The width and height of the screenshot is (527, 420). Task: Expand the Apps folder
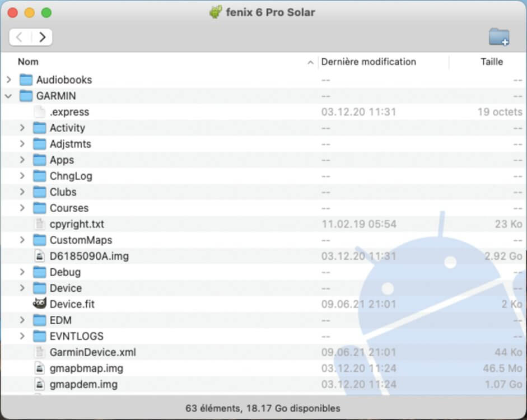click(22, 160)
